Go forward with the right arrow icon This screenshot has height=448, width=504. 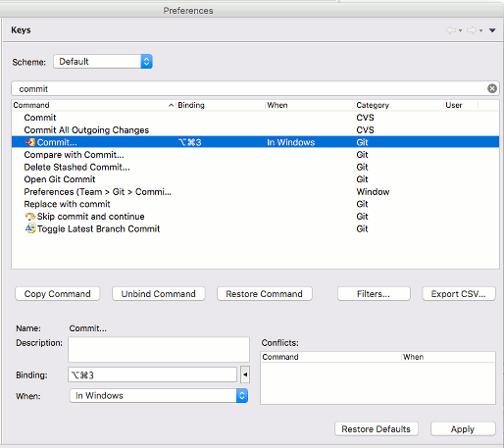(x=472, y=30)
